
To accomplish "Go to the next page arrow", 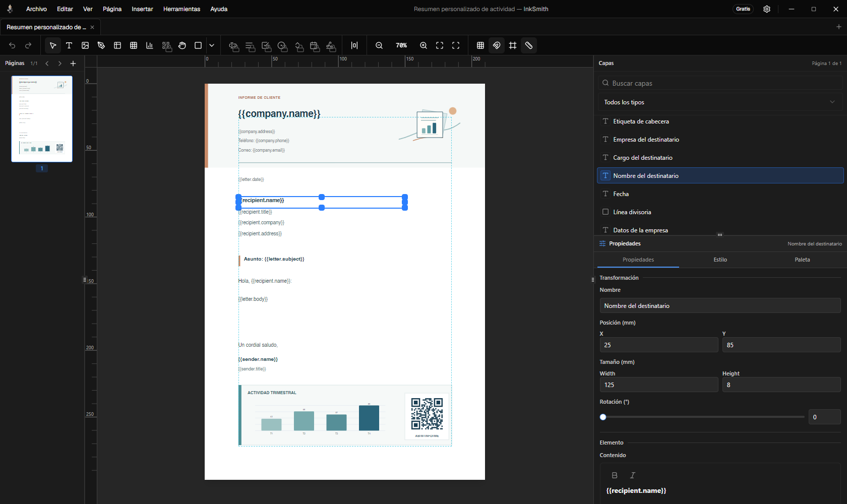I will point(60,64).
